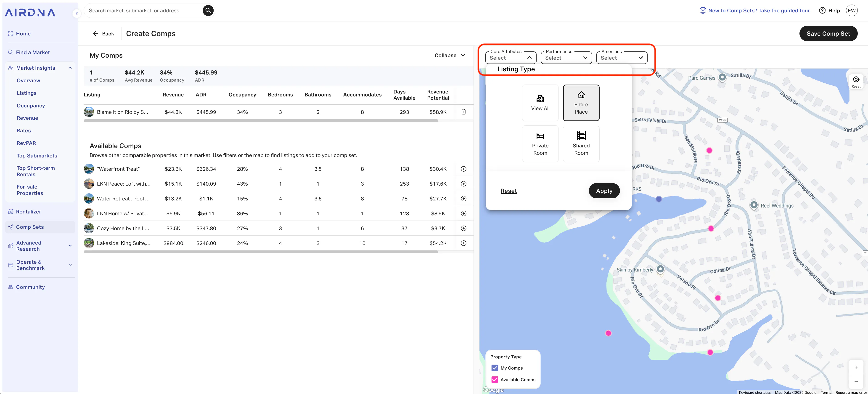868x394 pixels.
Task: Select the View All listing type tile
Action: [x=540, y=103]
